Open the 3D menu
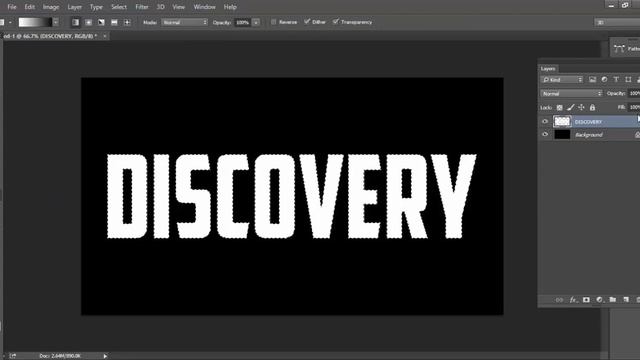Image resolution: width=640 pixels, height=360 pixels. tap(161, 7)
